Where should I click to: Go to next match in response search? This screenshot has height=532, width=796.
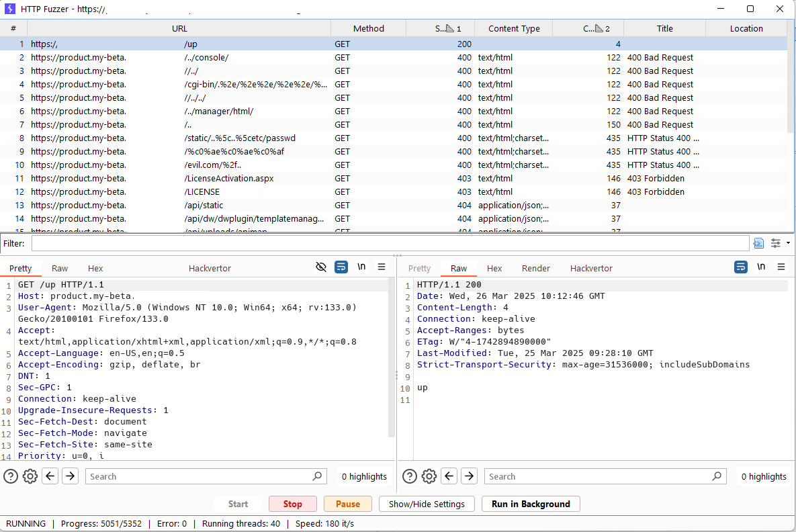point(469,476)
